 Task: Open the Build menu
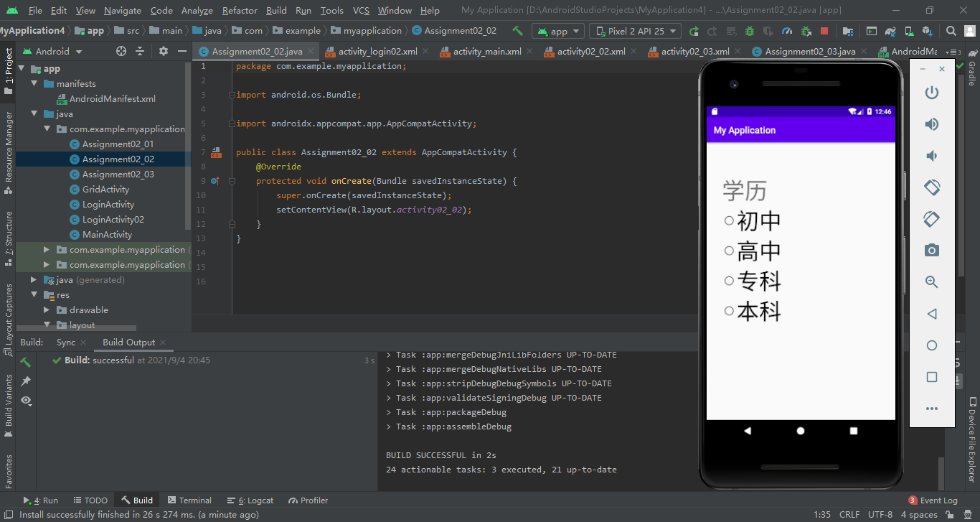[x=276, y=11]
